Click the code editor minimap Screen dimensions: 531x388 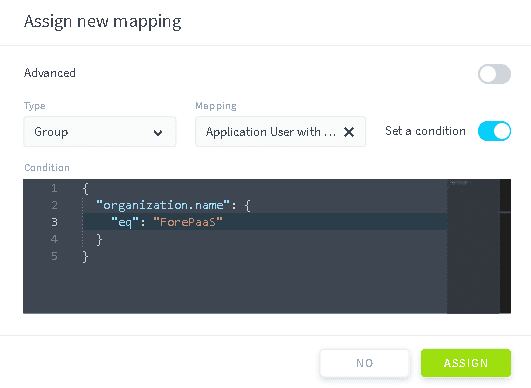coord(473,246)
